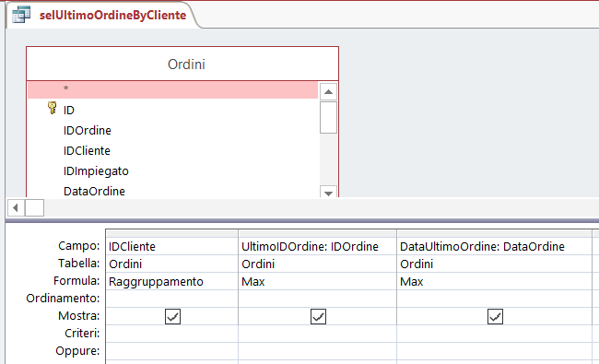Select the selUltimoOrdineByCliente tab
Screen dimensions: 599x364
pyautogui.click(x=103, y=15)
